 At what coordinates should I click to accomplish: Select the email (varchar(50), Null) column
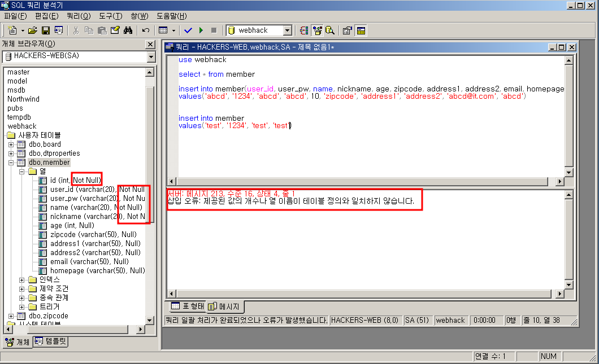click(x=89, y=262)
